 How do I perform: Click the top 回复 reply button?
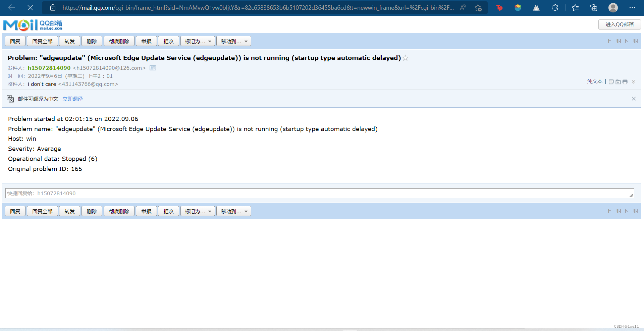[15, 41]
